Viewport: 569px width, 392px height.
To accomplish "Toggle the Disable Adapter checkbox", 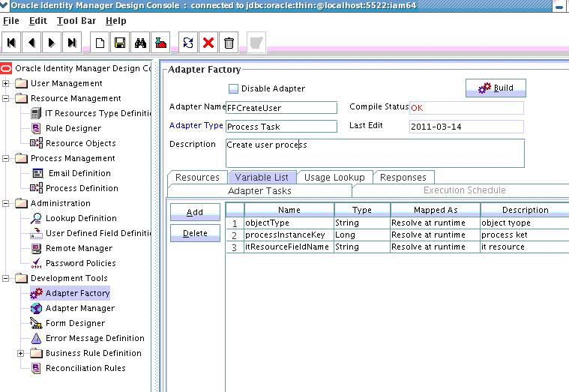I will pos(233,88).
